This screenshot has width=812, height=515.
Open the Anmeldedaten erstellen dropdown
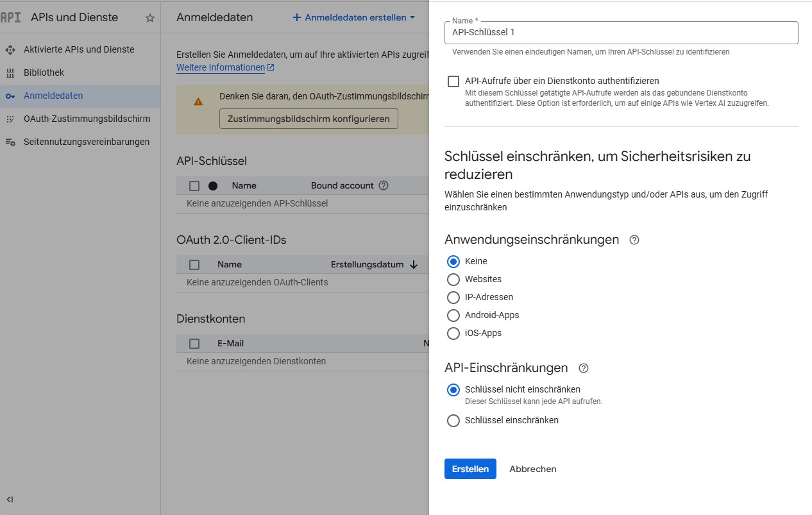tap(354, 17)
